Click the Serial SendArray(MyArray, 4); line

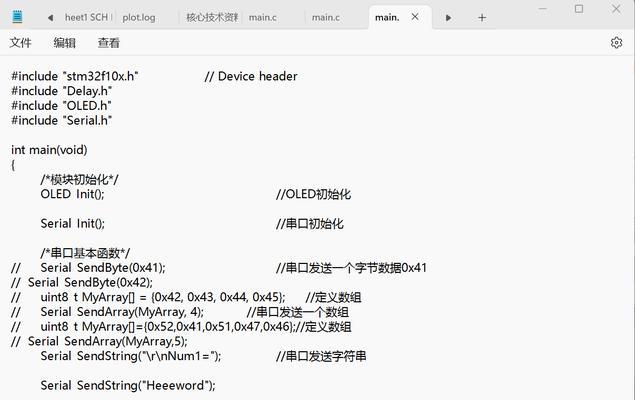point(122,312)
